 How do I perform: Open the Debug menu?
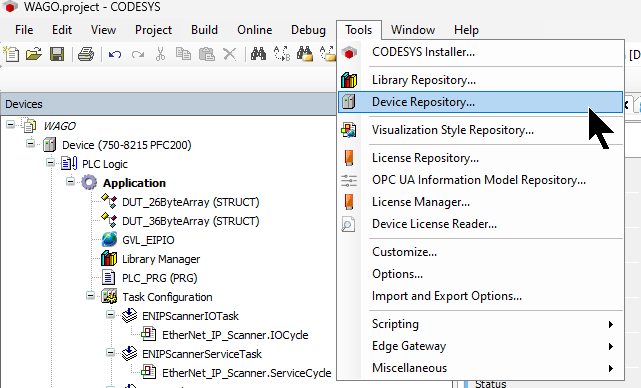pos(308,30)
